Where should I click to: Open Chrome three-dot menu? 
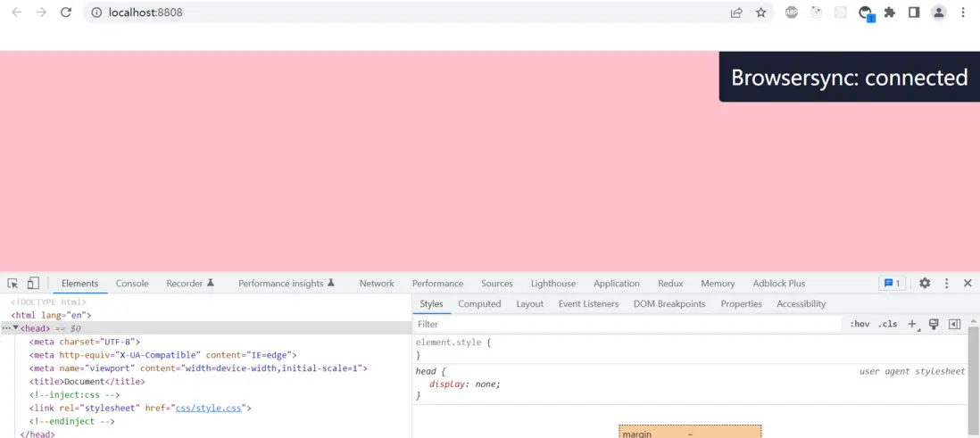pyautogui.click(x=963, y=12)
